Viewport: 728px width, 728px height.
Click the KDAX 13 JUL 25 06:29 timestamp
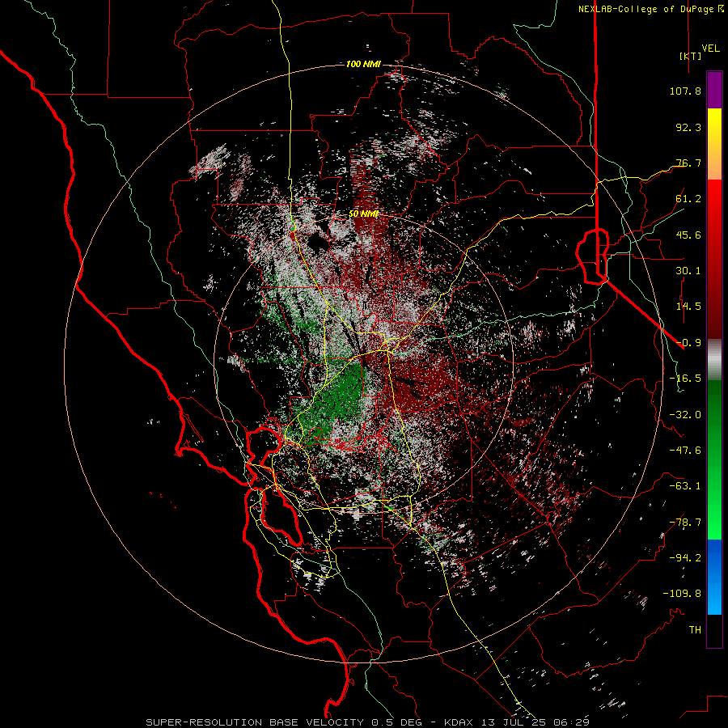(517, 722)
